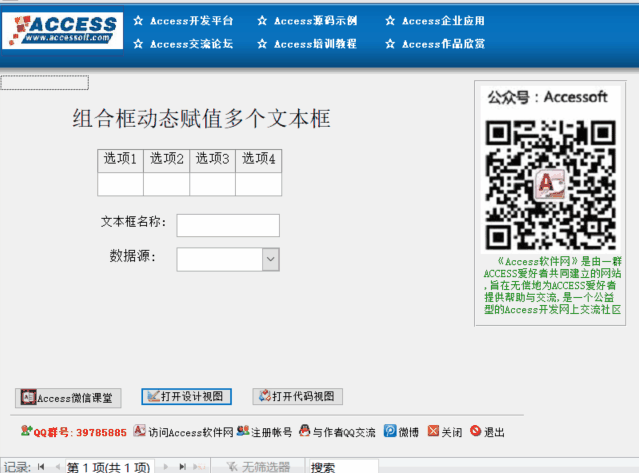639x473 pixels.
Task: Open Access开发平台 link
Action: pyautogui.click(x=192, y=21)
